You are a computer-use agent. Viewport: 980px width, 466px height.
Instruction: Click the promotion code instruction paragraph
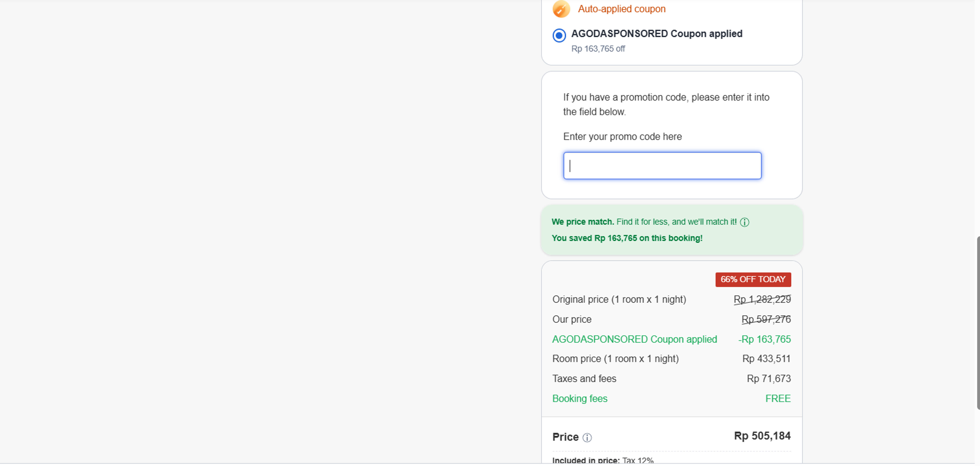pos(666,105)
